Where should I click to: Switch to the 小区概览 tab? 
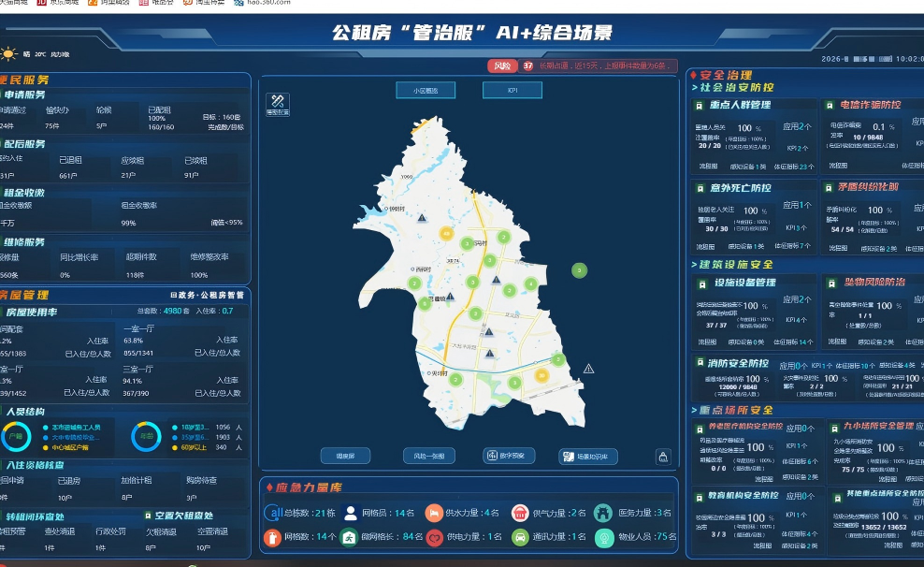(426, 91)
